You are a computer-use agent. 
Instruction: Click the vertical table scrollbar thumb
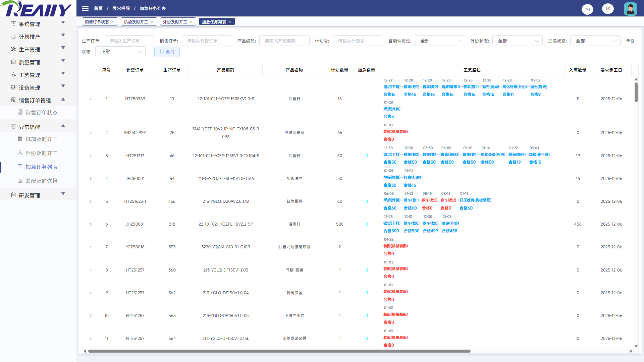(x=636, y=92)
